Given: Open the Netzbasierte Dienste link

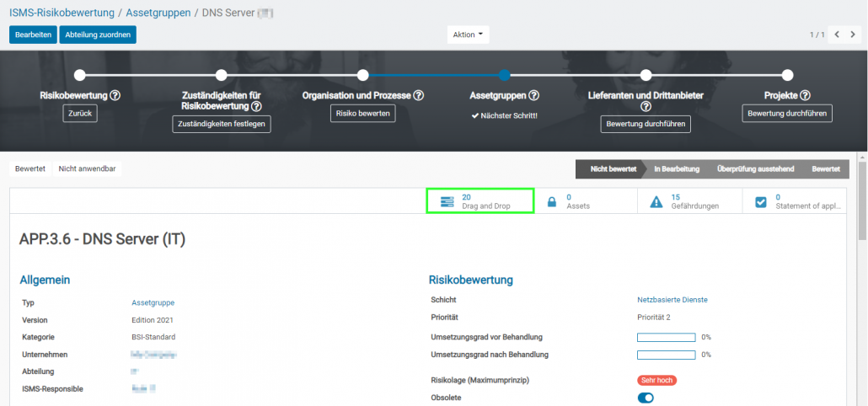Looking at the screenshot, I should click(672, 299).
